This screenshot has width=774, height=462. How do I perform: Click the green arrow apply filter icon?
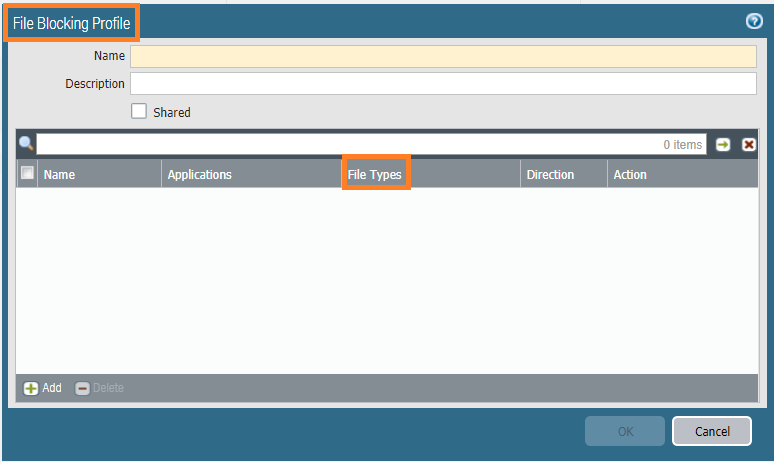723,145
